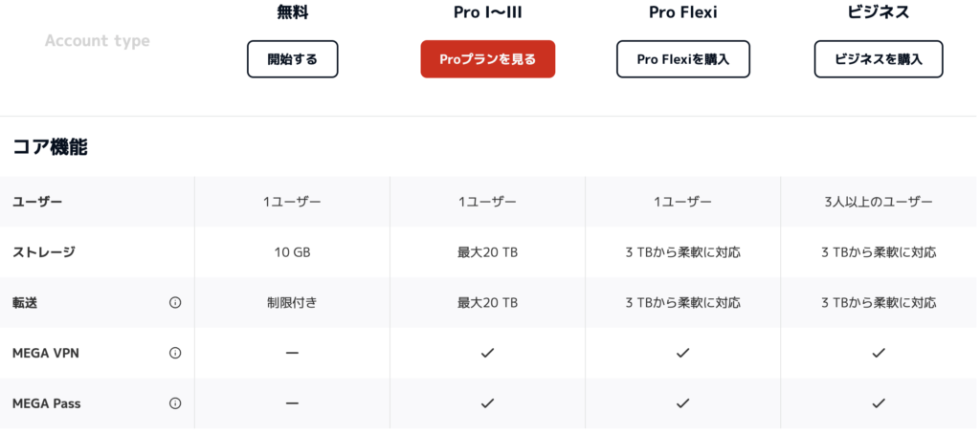The image size is (980, 434).
Task: Open the red Proプランを見る button
Action: tap(487, 59)
